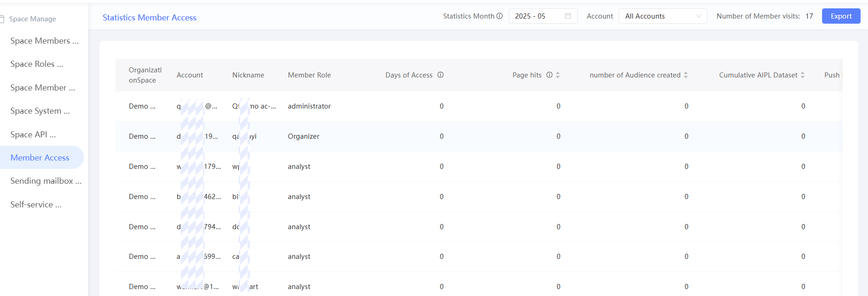
Task: Select Member Access in sidebar
Action: (40, 158)
